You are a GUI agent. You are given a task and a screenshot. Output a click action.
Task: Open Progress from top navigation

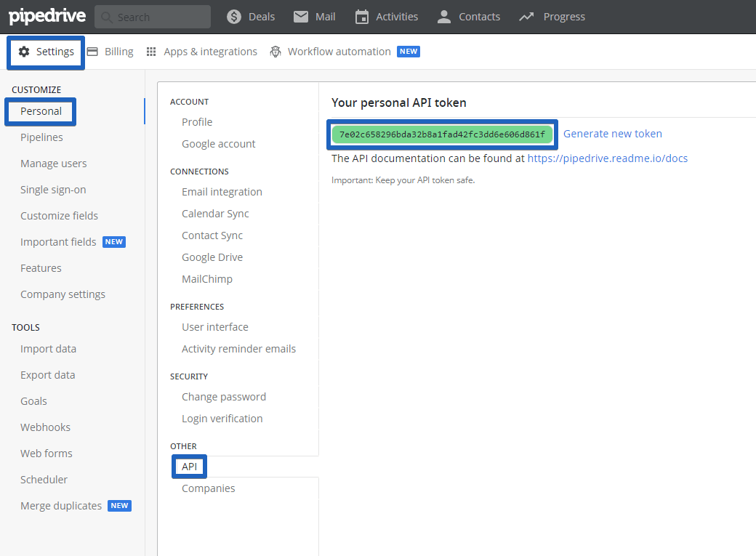564,17
